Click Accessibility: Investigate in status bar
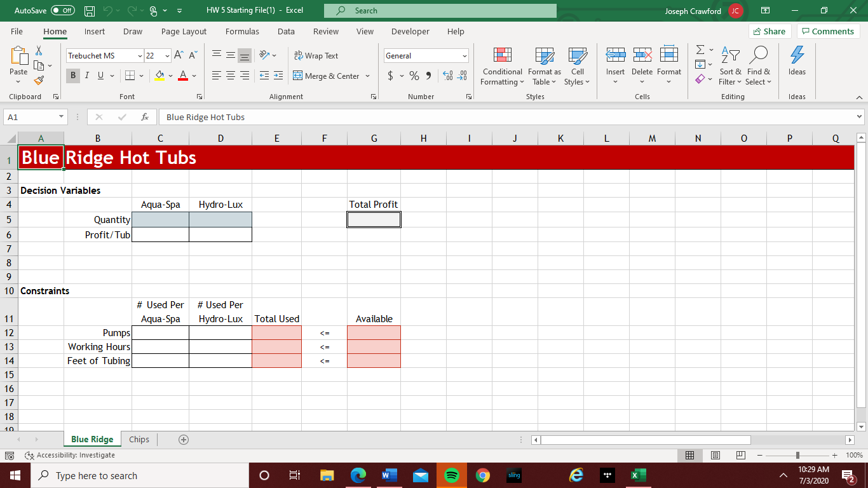The width and height of the screenshot is (868, 488). (70, 455)
